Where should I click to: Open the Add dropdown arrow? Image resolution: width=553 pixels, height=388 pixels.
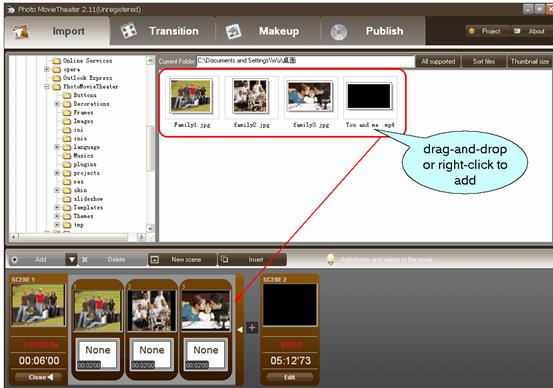coord(71,260)
